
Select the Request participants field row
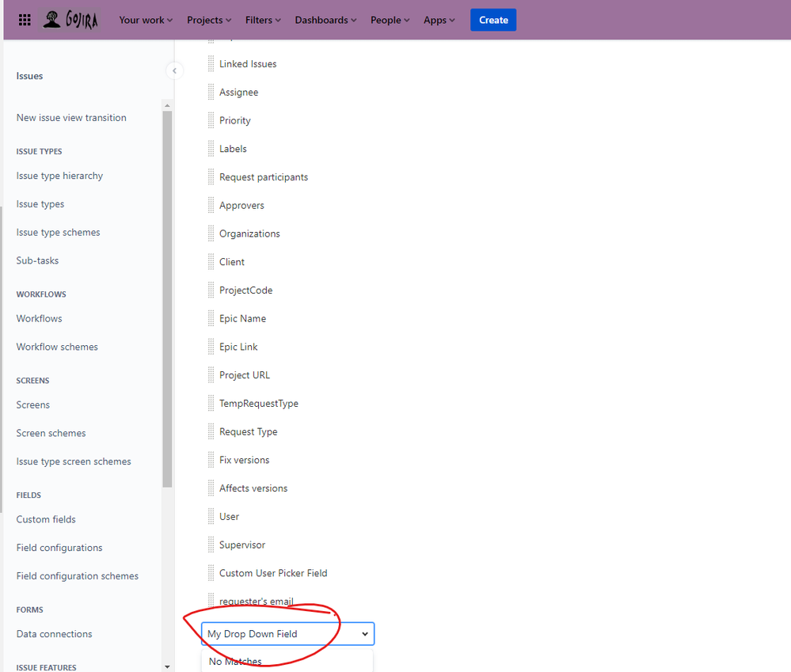coord(264,177)
